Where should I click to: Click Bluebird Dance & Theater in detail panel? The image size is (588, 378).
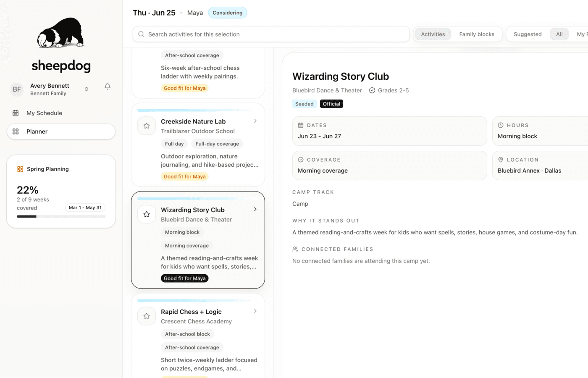point(327,90)
